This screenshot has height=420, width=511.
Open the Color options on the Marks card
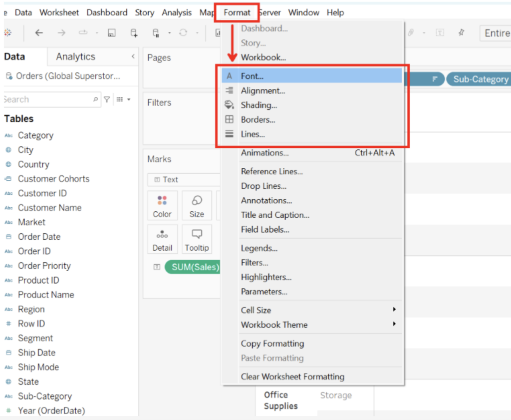coord(162,205)
